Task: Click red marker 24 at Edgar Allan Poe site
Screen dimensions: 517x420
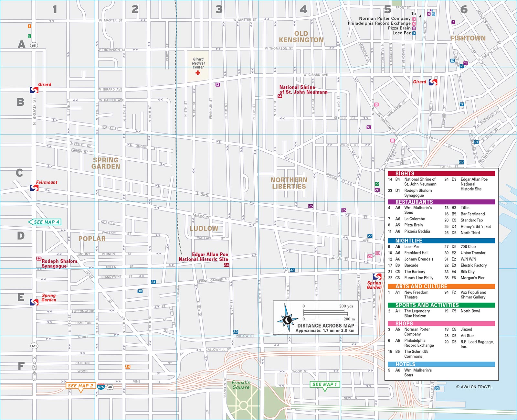Action: click(227, 265)
